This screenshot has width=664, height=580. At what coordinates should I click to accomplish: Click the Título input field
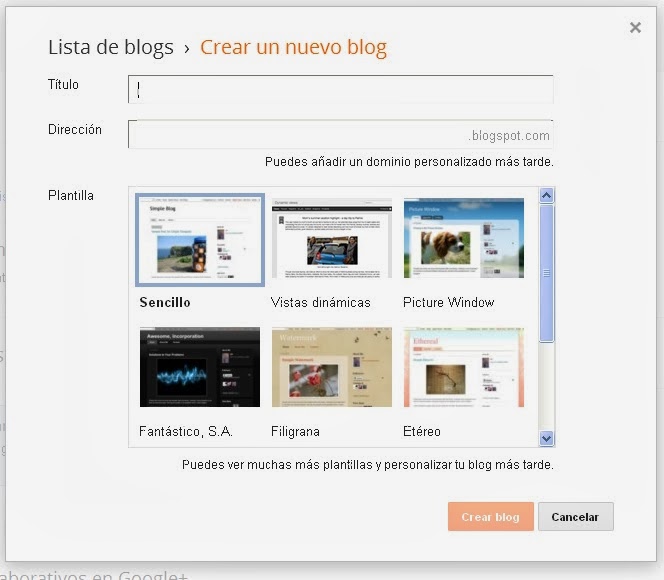pos(340,89)
